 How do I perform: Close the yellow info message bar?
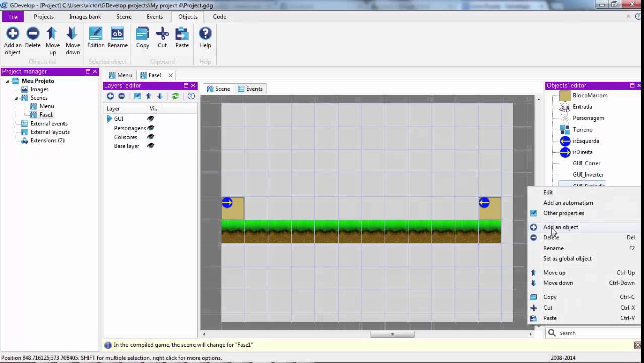637,345
